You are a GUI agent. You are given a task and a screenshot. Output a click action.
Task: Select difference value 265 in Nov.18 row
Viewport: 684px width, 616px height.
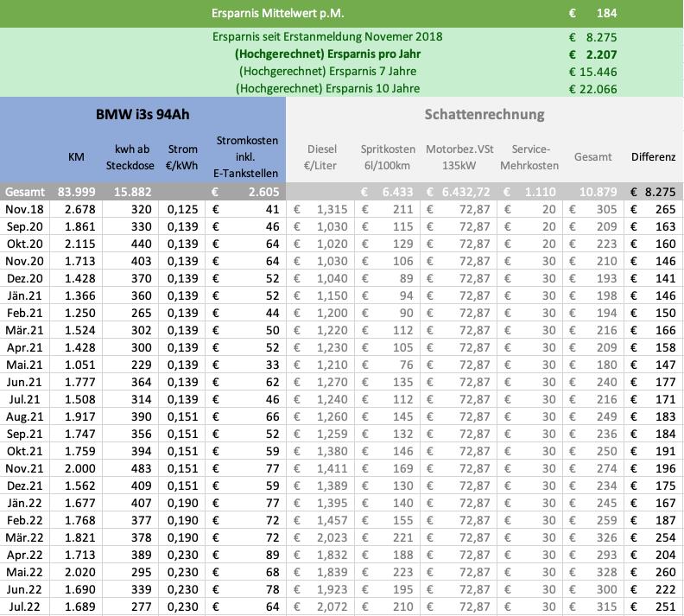(x=665, y=209)
